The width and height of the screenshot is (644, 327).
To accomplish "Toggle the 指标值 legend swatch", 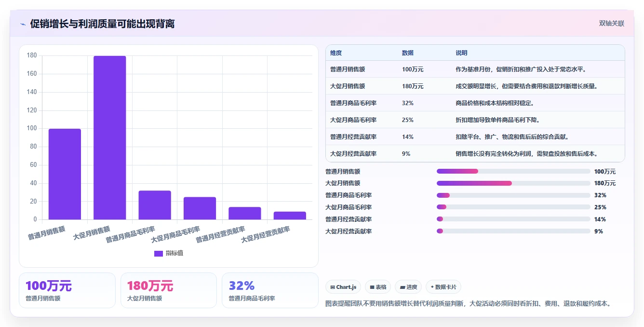I will click(x=158, y=253).
